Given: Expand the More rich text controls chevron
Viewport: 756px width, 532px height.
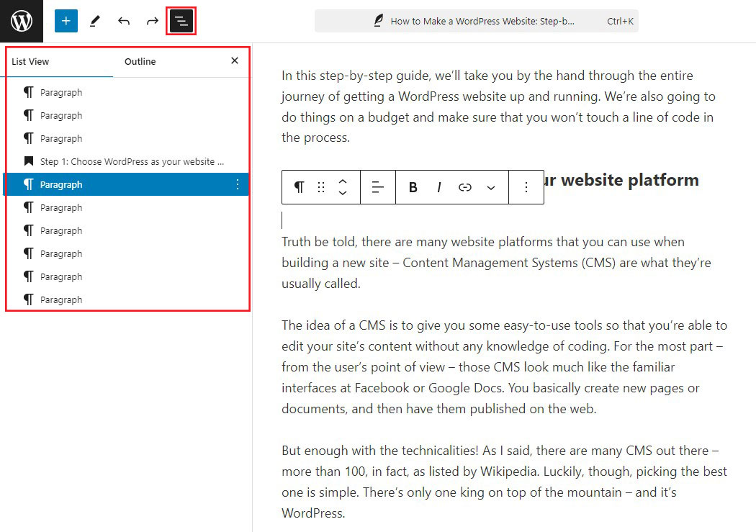Looking at the screenshot, I should [491, 187].
